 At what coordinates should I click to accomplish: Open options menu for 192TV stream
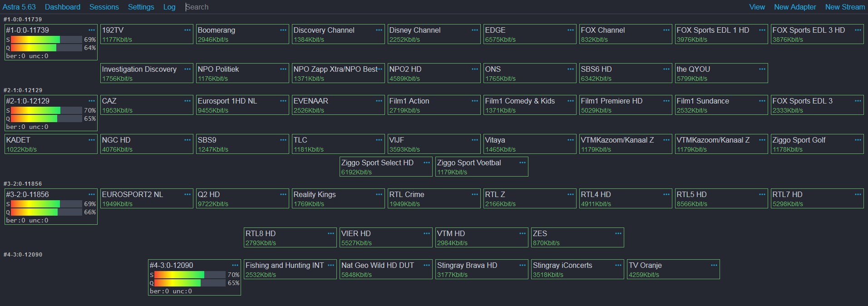(x=187, y=30)
